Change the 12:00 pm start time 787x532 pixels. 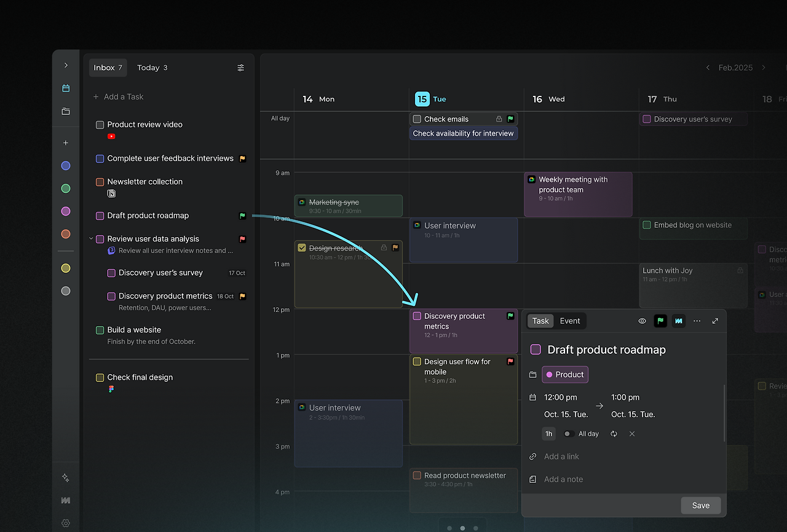click(x=561, y=397)
